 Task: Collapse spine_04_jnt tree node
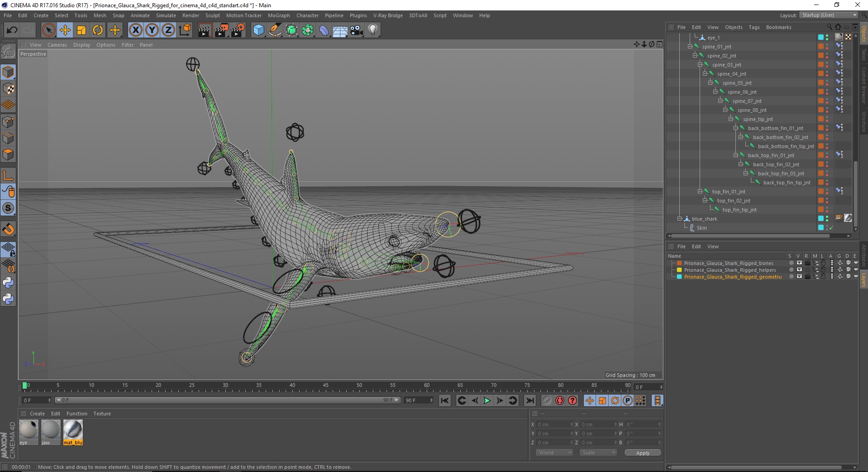click(705, 74)
